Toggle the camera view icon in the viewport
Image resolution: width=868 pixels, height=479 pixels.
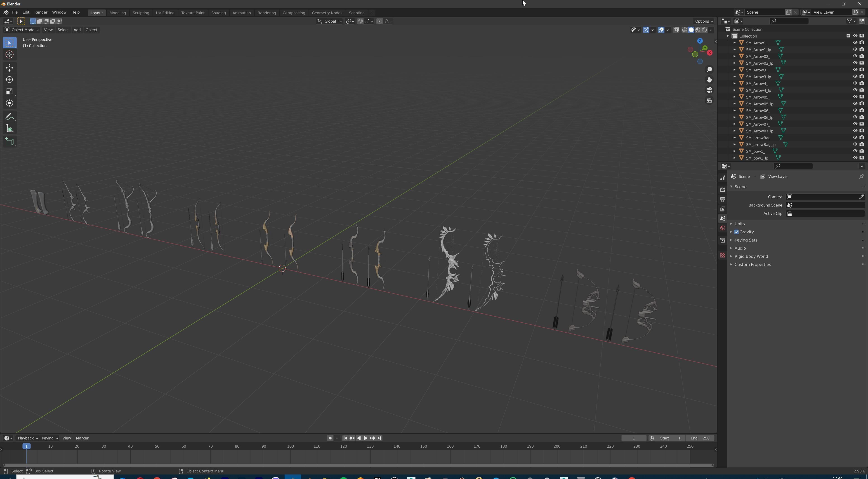(x=709, y=90)
